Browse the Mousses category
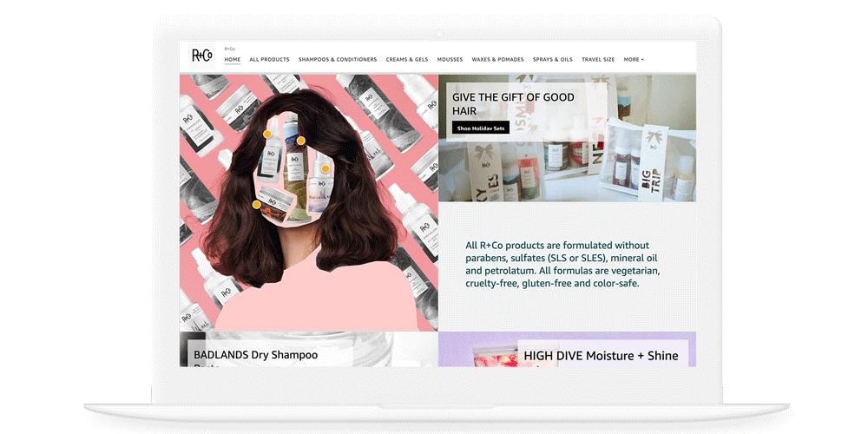This screenshot has height=434, width=868. [450, 60]
